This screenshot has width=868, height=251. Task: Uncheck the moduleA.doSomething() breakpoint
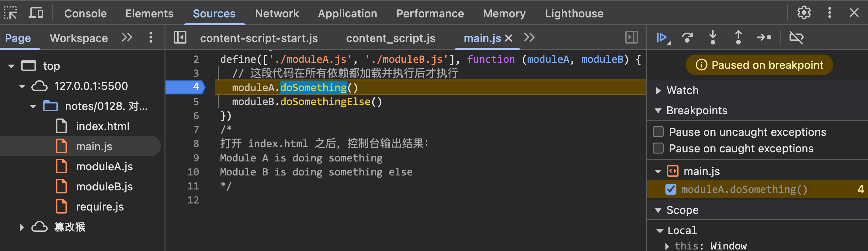coord(671,189)
